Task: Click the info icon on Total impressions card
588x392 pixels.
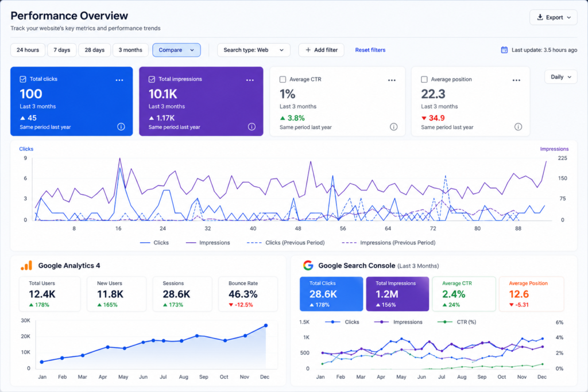Action: pyautogui.click(x=252, y=127)
